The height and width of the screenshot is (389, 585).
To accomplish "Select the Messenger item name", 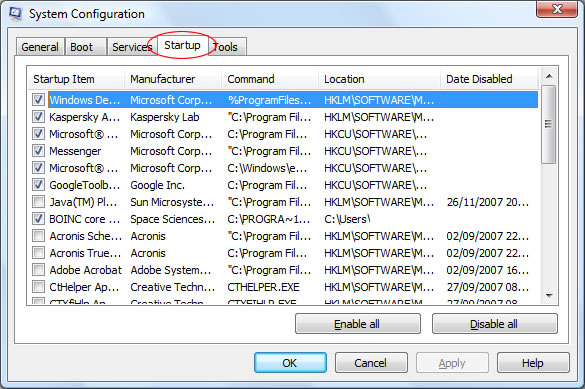I will [75, 151].
